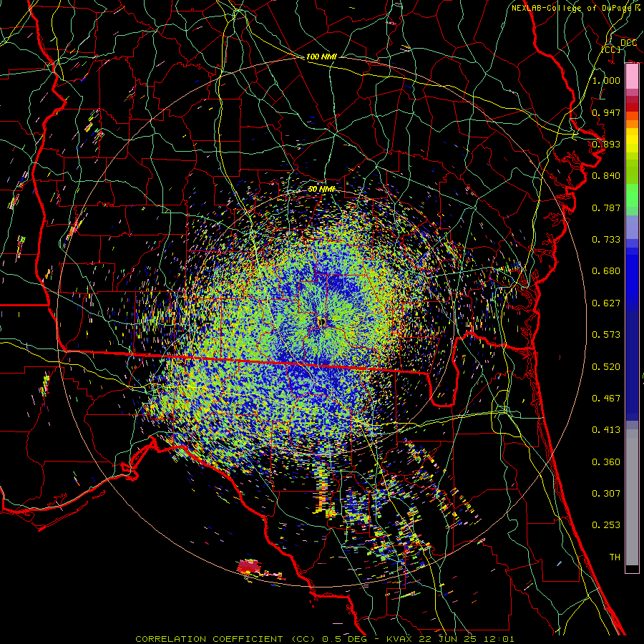Select the 0.573 scale value

(x=606, y=335)
